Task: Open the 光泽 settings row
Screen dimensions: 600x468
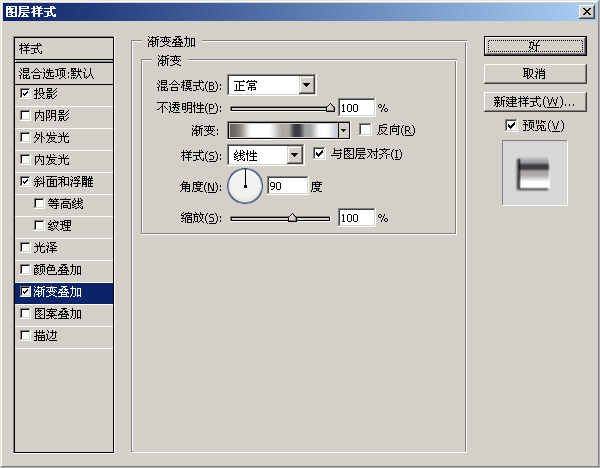Action: pos(64,248)
